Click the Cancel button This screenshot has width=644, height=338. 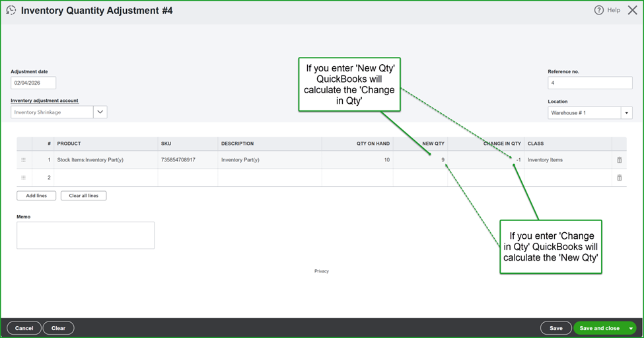[x=24, y=328]
